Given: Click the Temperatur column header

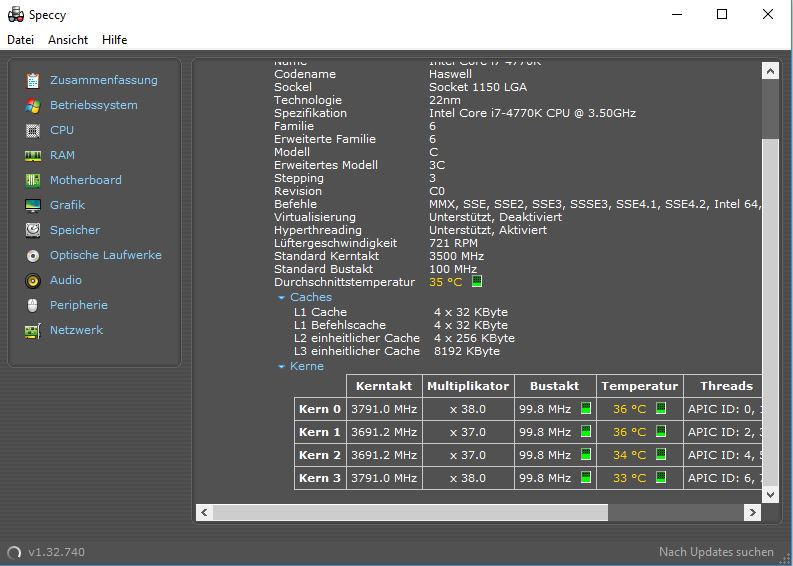Looking at the screenshot, I should point(640,386).
